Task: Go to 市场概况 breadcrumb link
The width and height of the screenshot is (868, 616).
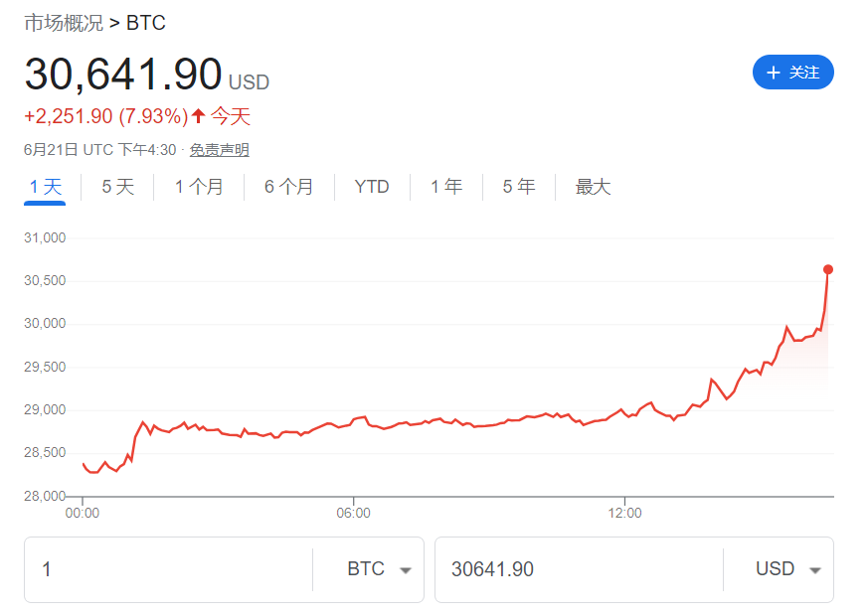Action: 63,22
